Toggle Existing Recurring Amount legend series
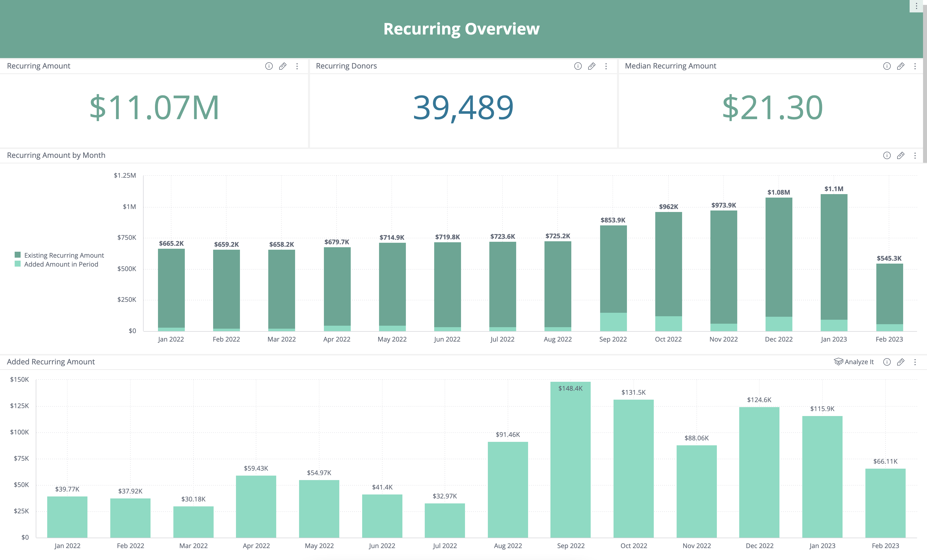The height and width of the screenshot is (560, 927). pos(64,255)
